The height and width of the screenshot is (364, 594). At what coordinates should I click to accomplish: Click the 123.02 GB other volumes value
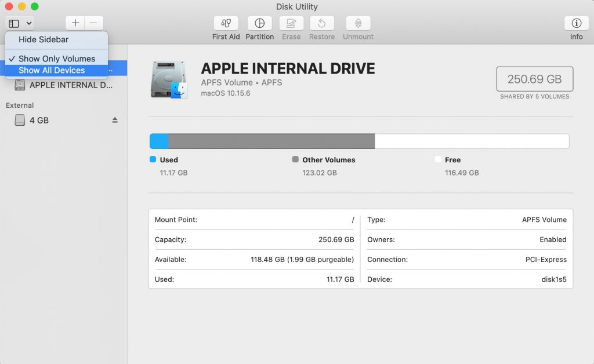(x=320, y=173)
